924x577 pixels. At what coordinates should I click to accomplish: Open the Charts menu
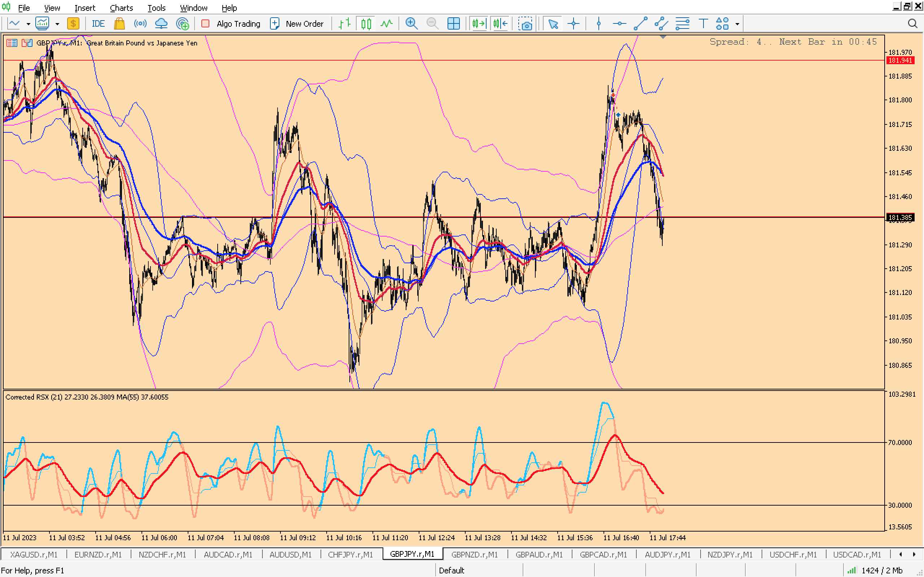121,8
